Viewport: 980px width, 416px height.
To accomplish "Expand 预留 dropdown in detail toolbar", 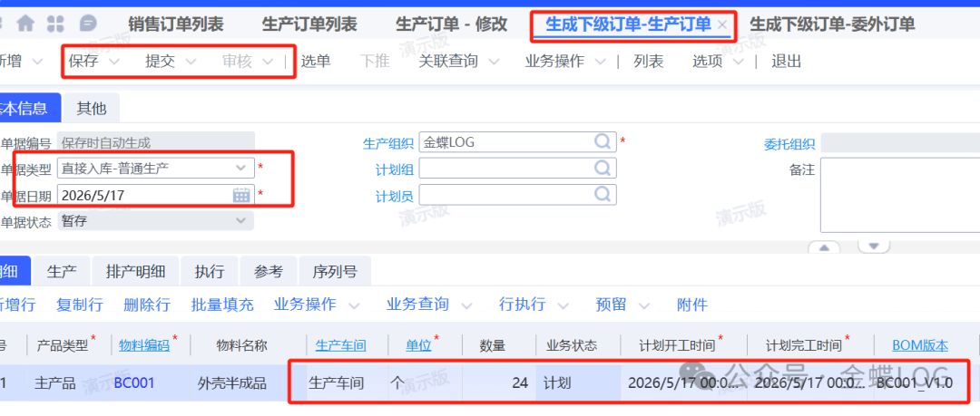I will (643, 305).
